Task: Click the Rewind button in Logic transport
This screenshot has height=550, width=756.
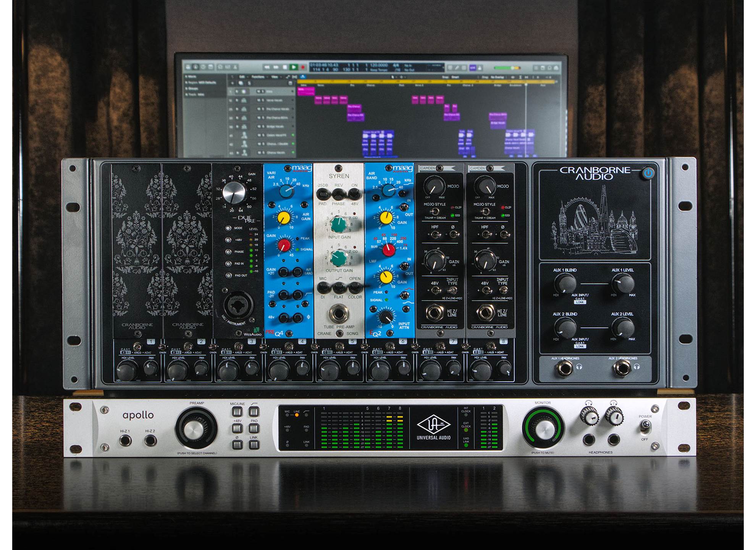Action: pos(267,67)
